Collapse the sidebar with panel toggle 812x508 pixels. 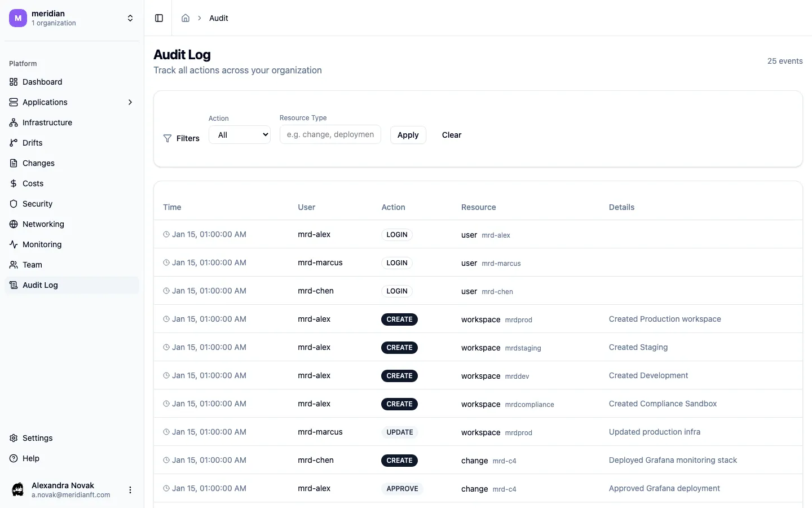click(158, 18)
